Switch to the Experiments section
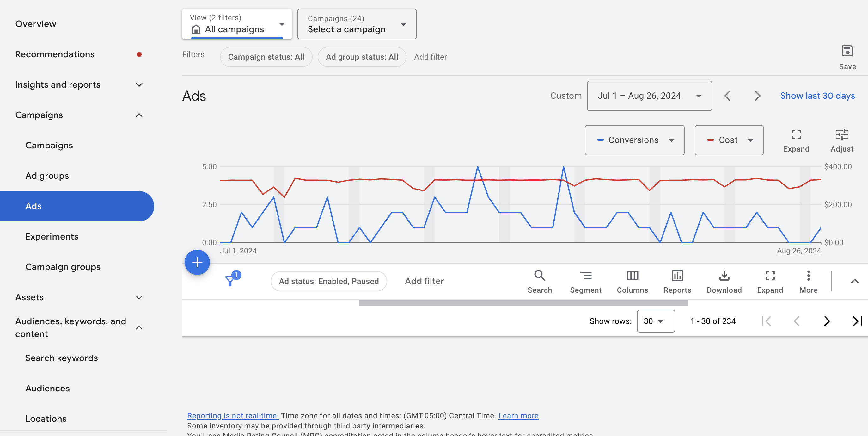Image resolution: width=868 pixels, height=436 pixels. tap(52, 236)
